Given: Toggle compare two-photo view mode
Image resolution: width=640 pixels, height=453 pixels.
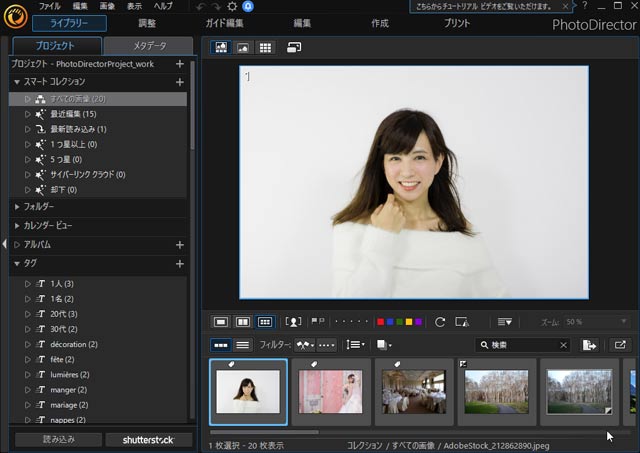Looking at the screenshot, I should pyautogui.click(x=243, y=322).
